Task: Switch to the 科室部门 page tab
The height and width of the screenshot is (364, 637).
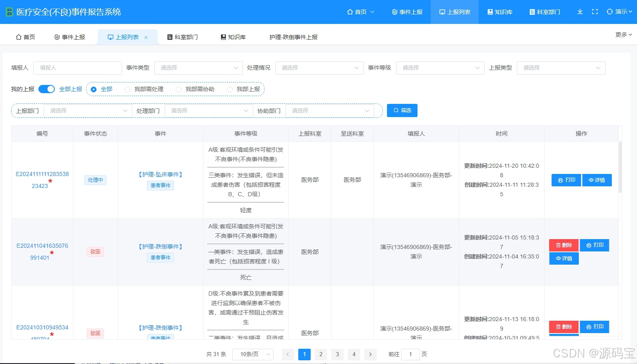Action: pyautogui.click(x=182, y=37)
